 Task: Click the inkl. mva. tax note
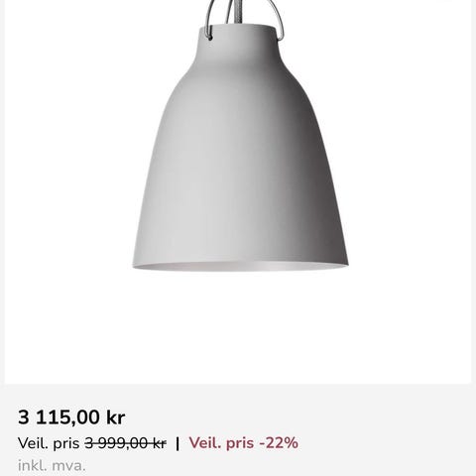52,466
